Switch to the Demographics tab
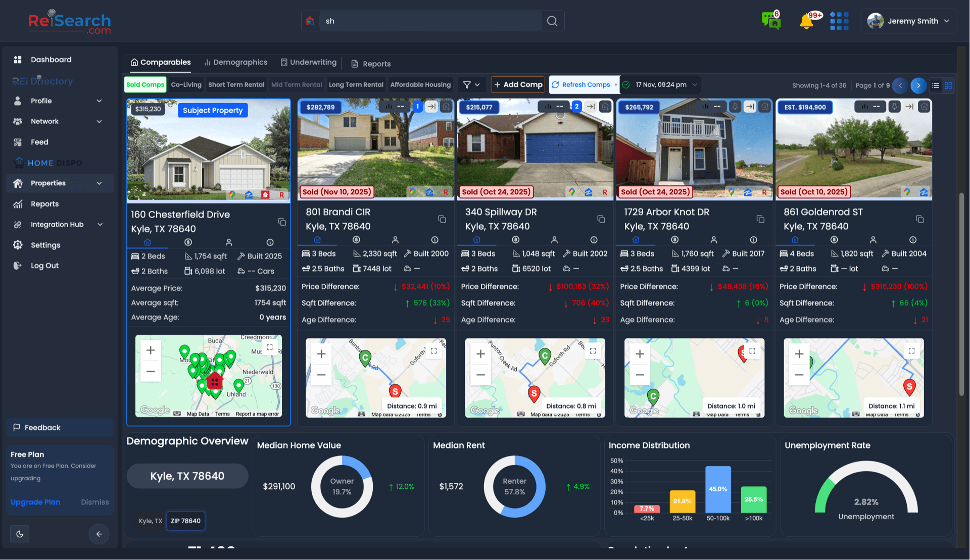Screen dimensions: 970x560 click(x=235, y=62)
